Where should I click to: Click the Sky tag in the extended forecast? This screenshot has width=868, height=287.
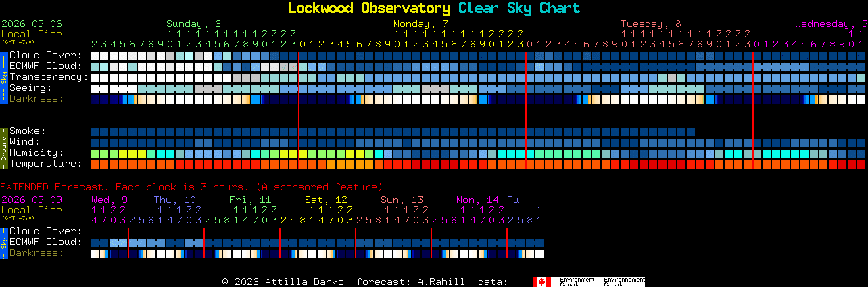3,242
